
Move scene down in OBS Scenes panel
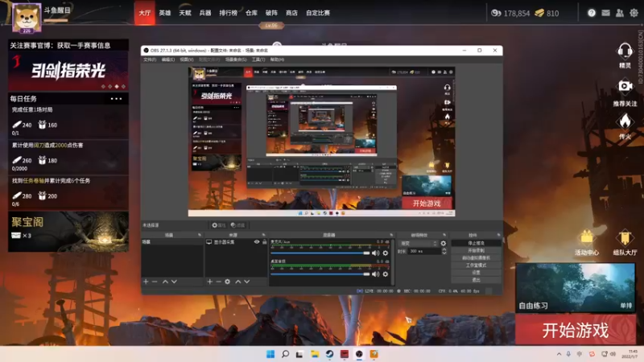(174, 282)
